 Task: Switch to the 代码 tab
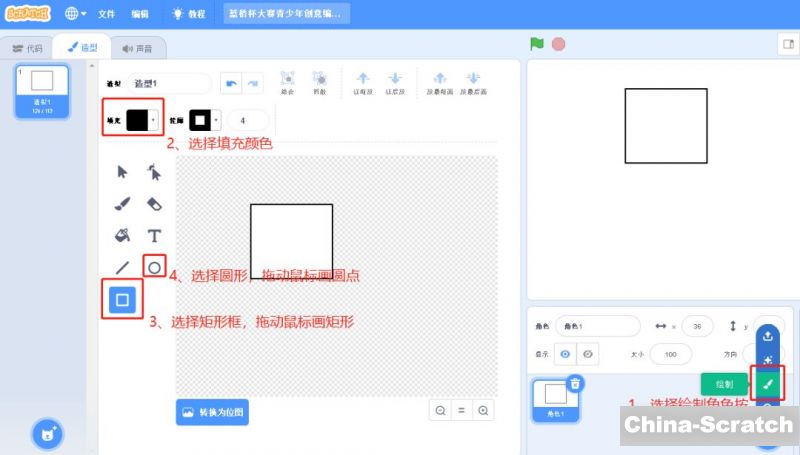(29, 48)
